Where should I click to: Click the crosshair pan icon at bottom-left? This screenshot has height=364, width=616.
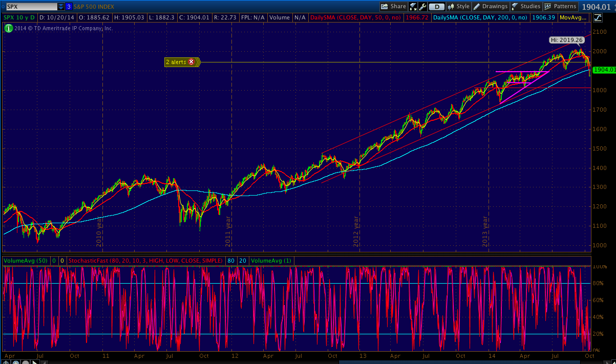pos(6,362)
